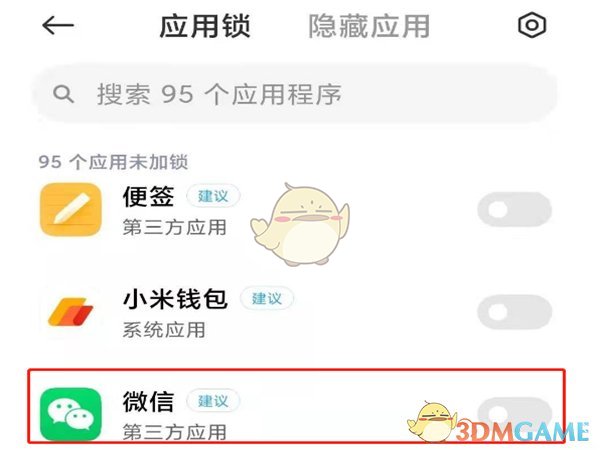Screen dimensions: 600x450
Task: Enable app lock toggle for 小米钱包
Action: (514, 312)
